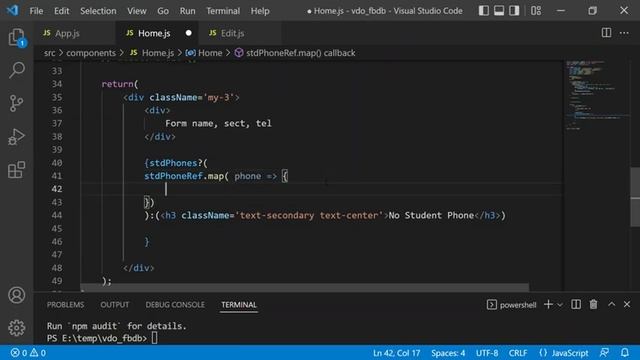Image resolution: width=640 pixels, height=360 pixels.
Task: Select the powershell terminal indicator
Action: (511, 304)
